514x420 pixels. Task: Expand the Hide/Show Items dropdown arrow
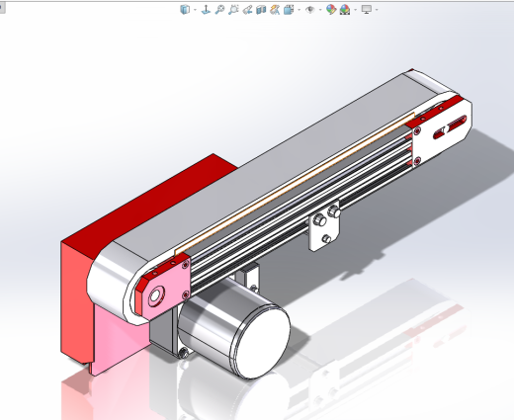point(320,10)
